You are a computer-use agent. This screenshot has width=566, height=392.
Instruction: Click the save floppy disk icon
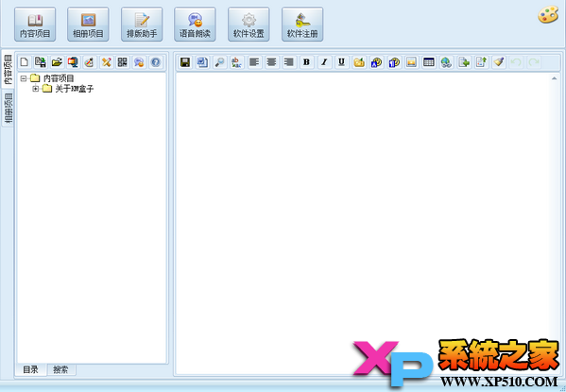coord(185,62)
